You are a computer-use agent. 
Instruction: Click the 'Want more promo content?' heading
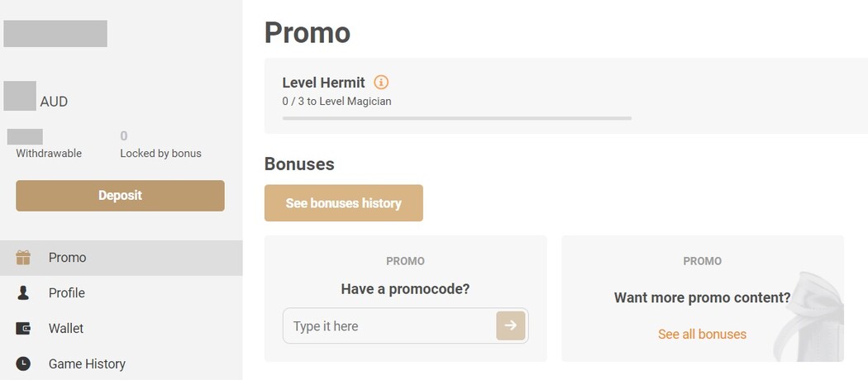[x=702, y=297]
